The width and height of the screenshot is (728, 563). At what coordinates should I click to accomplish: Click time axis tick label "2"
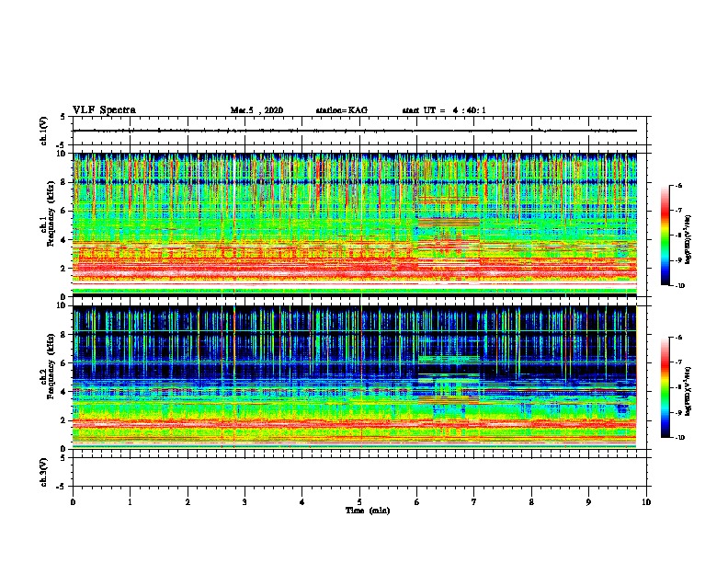click(x=188, y=502)
